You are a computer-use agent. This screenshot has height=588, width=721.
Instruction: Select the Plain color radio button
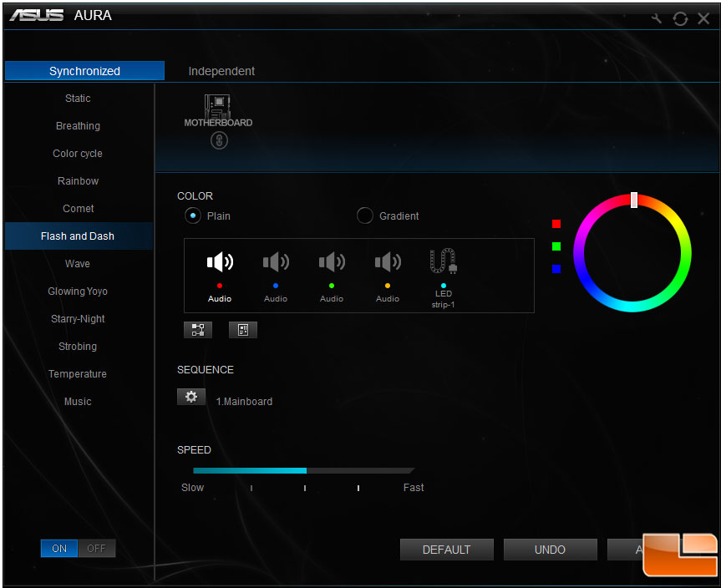click(193, 215)
